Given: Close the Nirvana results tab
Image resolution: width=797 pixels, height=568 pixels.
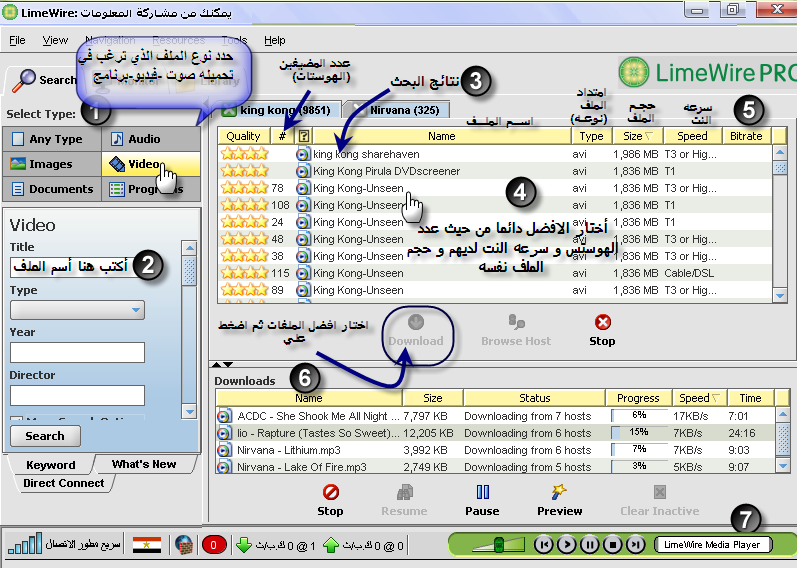Looking at the screenshot, I should 359,110.
